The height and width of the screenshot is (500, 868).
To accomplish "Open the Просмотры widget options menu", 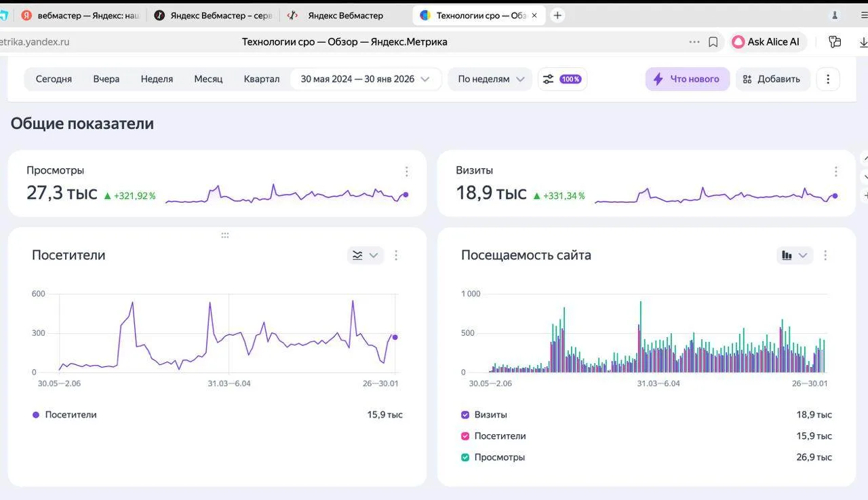I will 406,172.
